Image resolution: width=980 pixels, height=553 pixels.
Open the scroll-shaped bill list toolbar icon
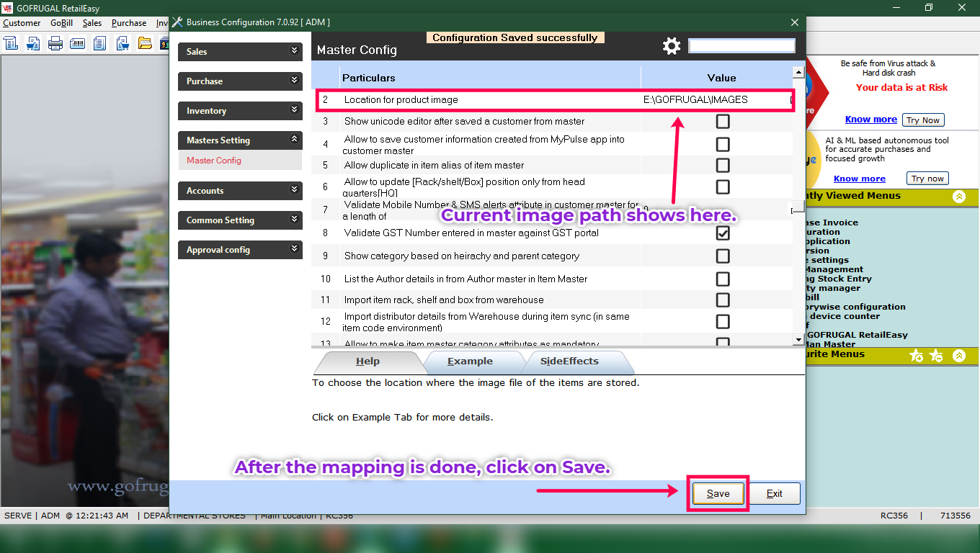pos(11,43)
